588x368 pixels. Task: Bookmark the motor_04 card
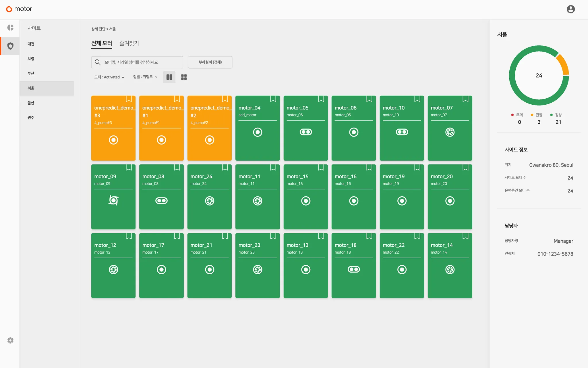click(x=273, y=99)
